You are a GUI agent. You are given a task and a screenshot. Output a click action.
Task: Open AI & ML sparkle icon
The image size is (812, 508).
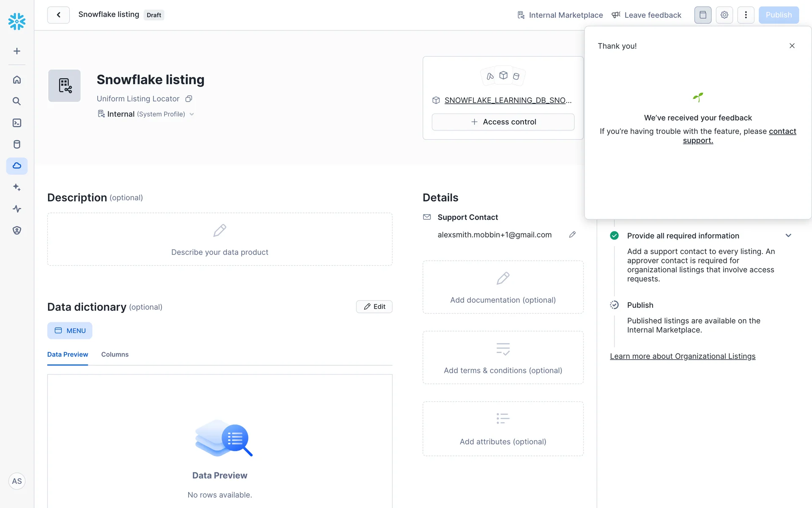tap(17, 187)
